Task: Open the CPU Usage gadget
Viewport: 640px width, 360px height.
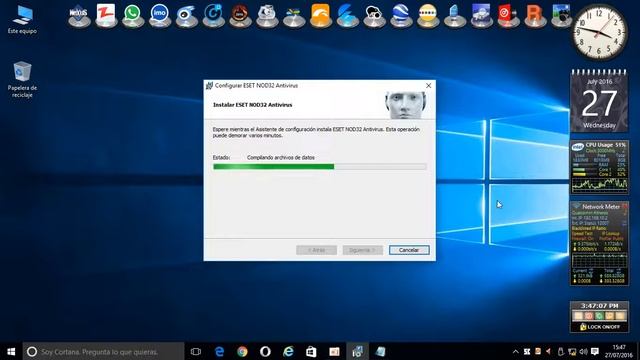Action: pos(599,167)
